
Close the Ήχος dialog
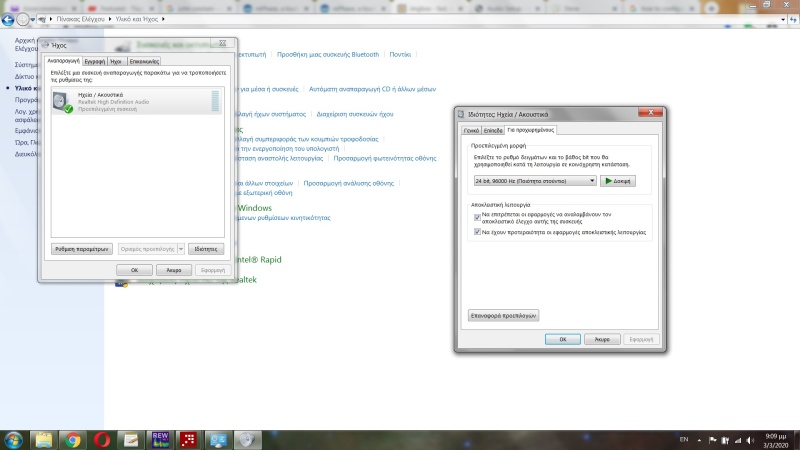222,43
